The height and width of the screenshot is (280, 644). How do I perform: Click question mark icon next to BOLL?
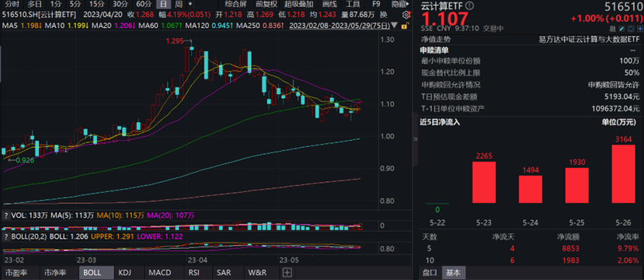click(x=6, y=236)
